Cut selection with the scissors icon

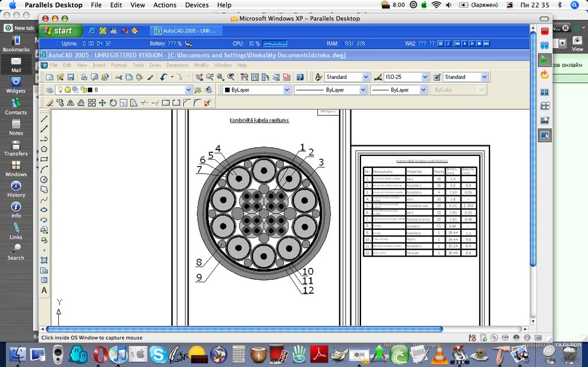pyautogui.click(x=118, y=77)
